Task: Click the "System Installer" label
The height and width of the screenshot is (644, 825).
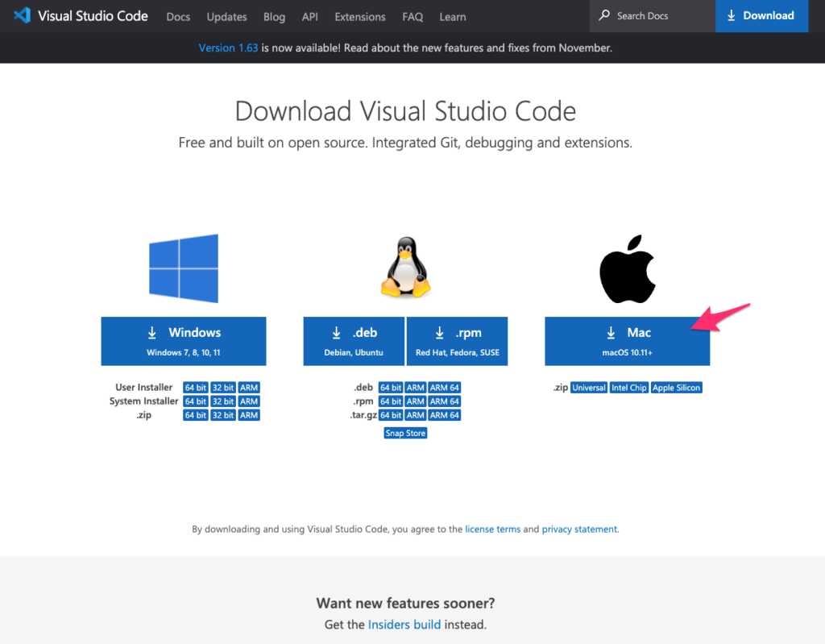Action: [x=143, y=401]
